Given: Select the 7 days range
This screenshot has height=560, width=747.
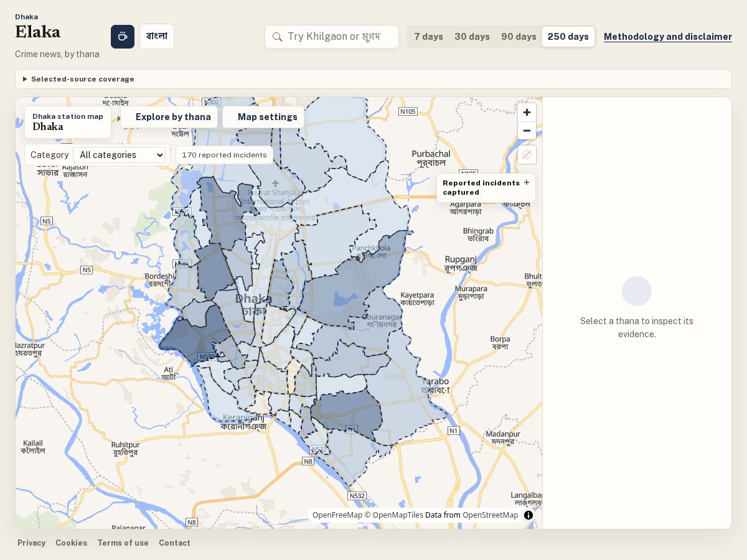Looking at the screenshot, I should [429, 37].
